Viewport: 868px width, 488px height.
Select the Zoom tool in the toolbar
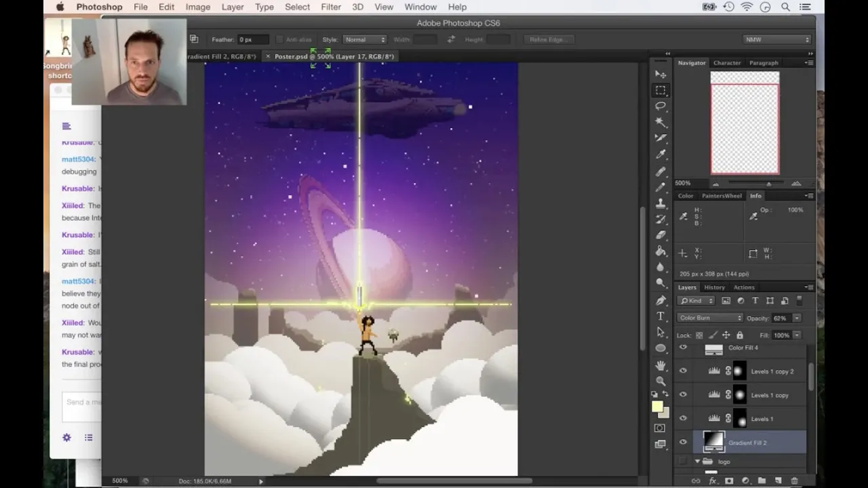click(660, 381)
